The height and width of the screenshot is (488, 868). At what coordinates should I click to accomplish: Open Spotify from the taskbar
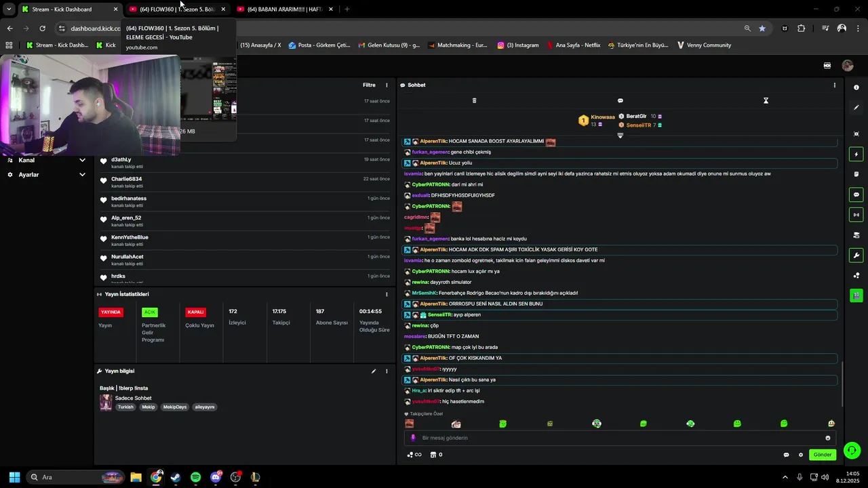click(196, 477)
